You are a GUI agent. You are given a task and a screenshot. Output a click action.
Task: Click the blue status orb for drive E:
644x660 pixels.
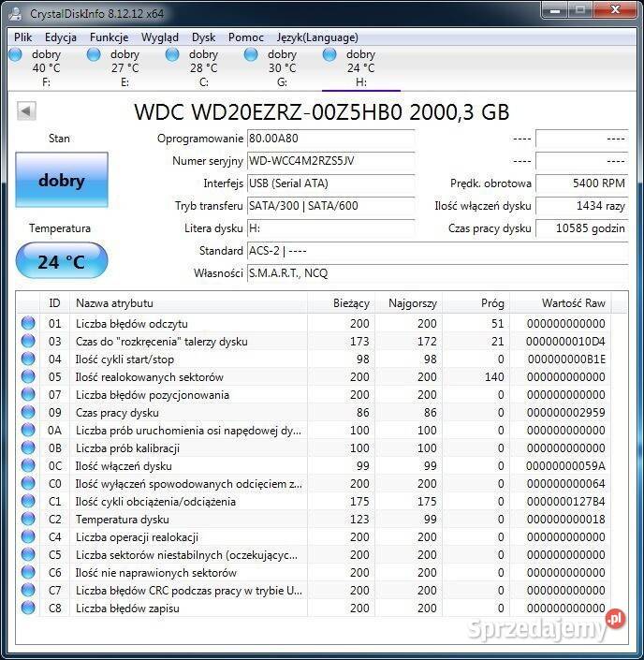click(94, 54)
